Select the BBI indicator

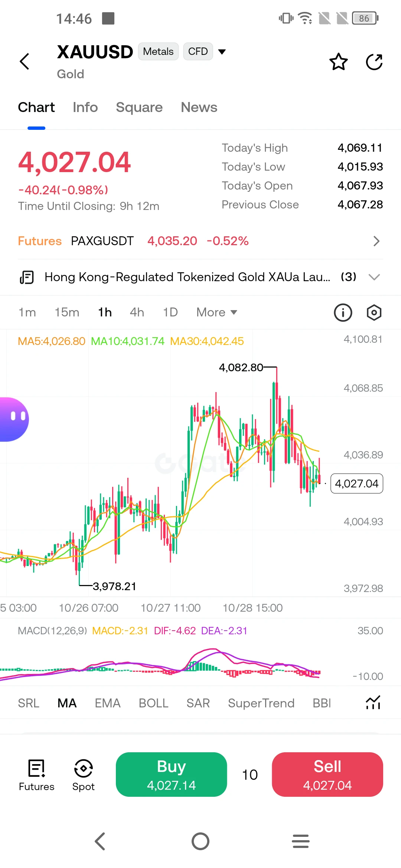click(x=322, y=703)
